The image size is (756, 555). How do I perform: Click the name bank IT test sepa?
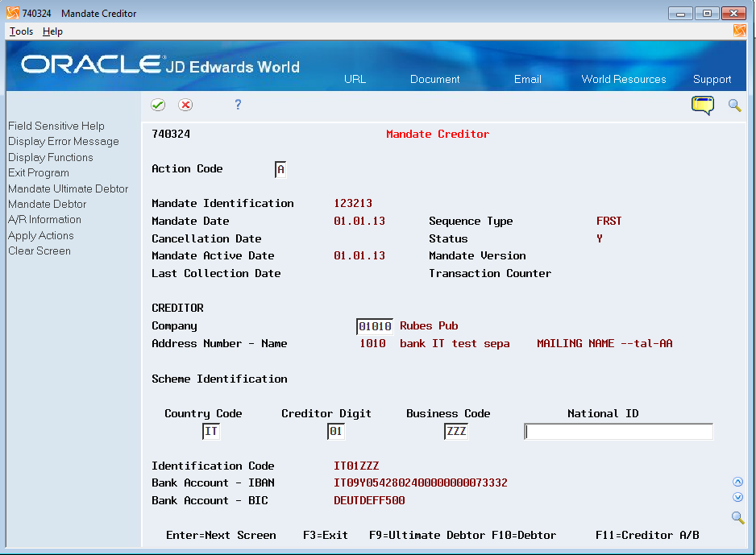click(455, 343)
